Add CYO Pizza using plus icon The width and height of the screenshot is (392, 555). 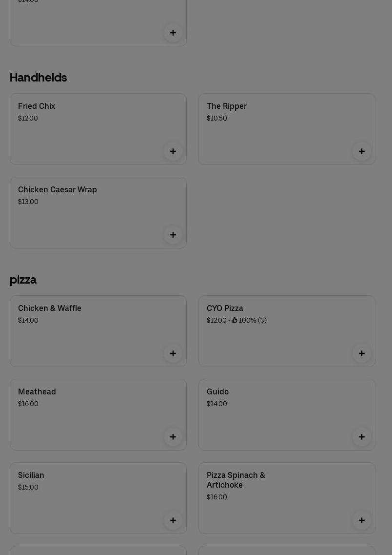[x=362, y=353]
